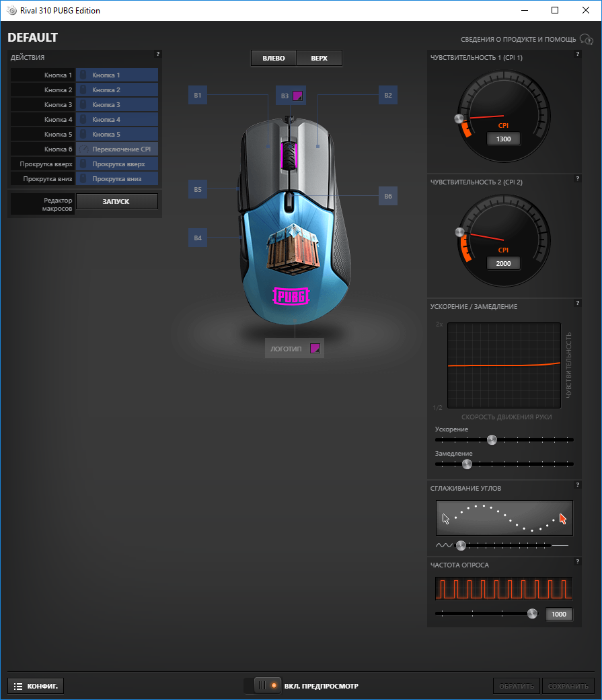This screenshot has width=602, height=700.
Task: Click the SteelSeries app icon in title bar
Action: [11, 10]
